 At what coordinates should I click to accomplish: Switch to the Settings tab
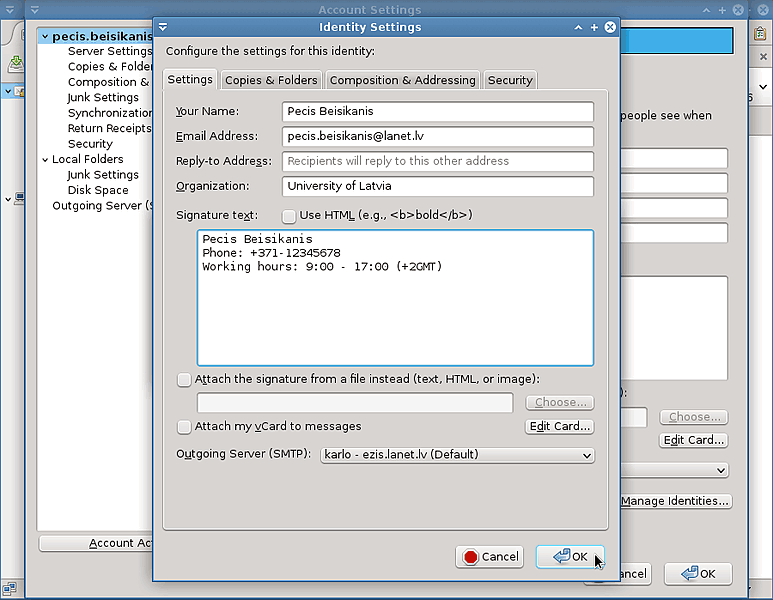pyautogui.click(x=190, y=79)
